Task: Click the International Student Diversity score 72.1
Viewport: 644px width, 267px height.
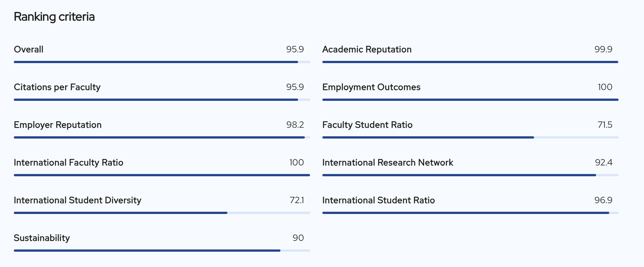Action: [x=297, y=200]
